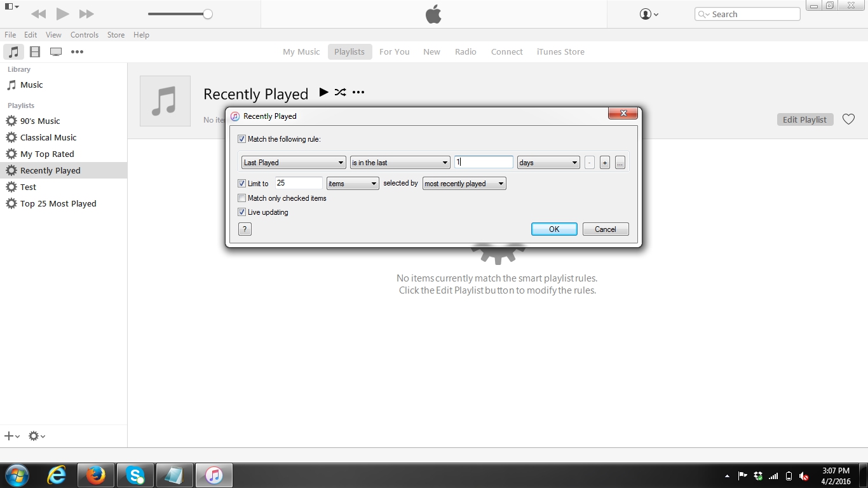Open the items unit dropdown

click(x=353, y=184)
